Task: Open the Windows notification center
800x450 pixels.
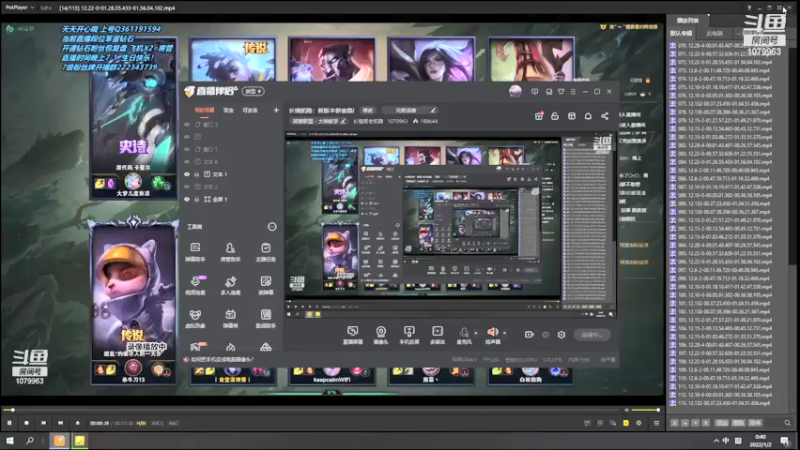Action: [x=785, y=440]
